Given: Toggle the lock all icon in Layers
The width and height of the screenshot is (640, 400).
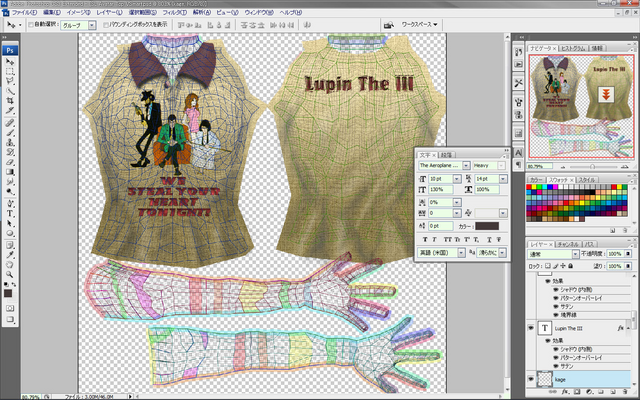Looking at the screenshot, I should click(571, 266).
